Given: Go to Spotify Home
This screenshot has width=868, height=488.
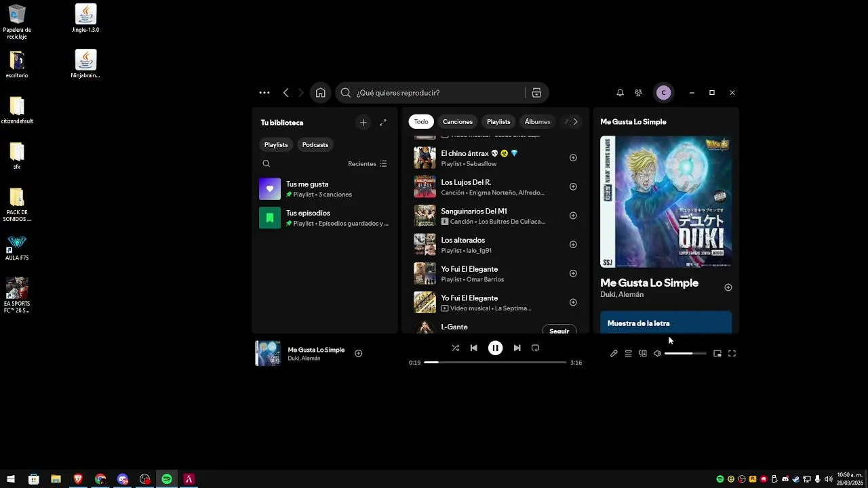Looking at the screenshot, I should (x=321, y=93).
